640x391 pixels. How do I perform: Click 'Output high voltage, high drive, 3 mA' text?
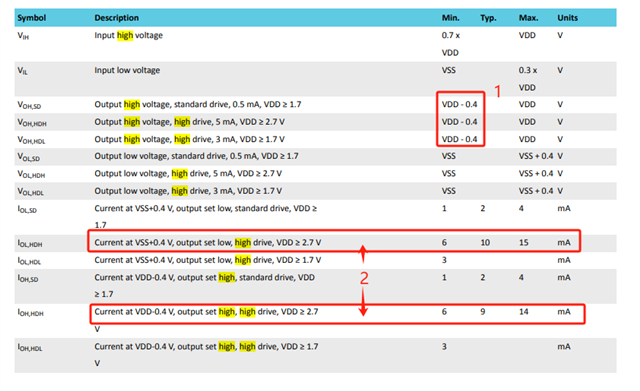189,139
